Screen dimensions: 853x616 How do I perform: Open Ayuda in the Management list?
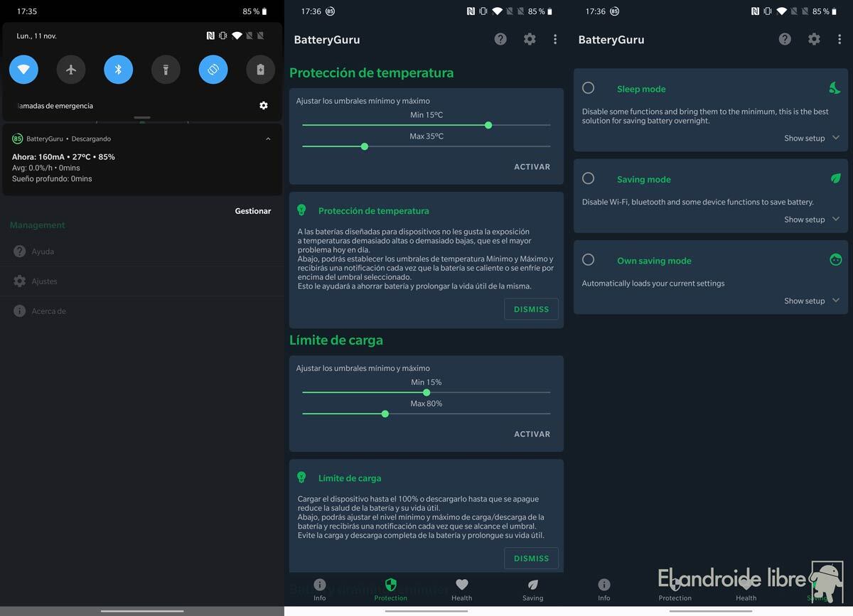tap(142, 252)
